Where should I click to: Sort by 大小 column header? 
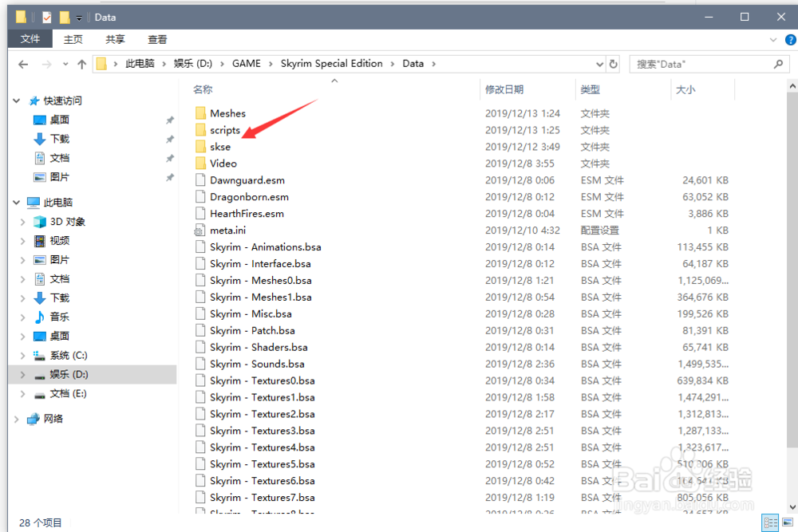(x=685, y=89)
